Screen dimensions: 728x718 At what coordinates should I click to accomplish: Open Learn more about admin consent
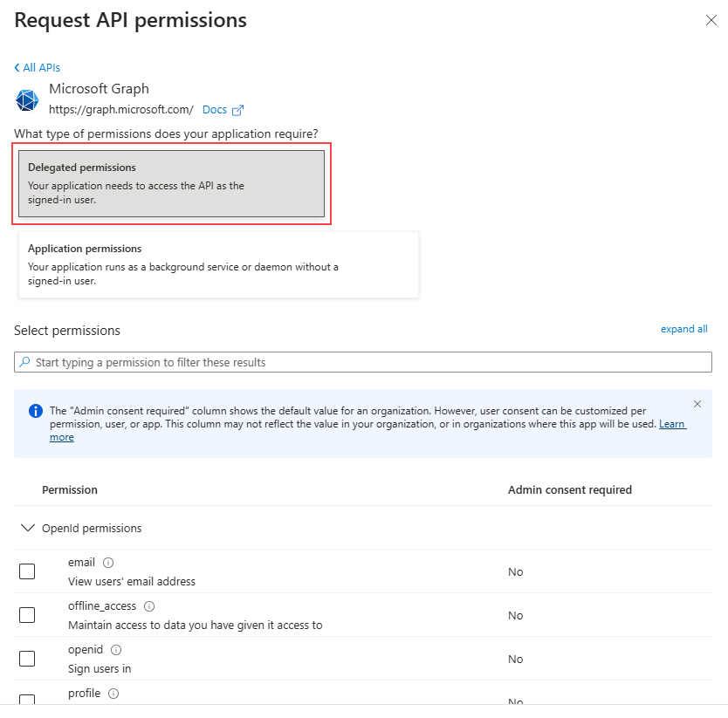pos(672,424)
